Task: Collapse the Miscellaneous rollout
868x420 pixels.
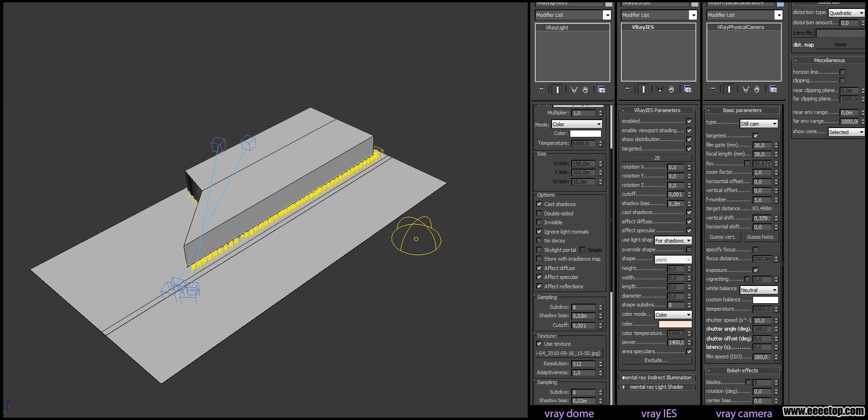Action: click(x=829, y=60)
